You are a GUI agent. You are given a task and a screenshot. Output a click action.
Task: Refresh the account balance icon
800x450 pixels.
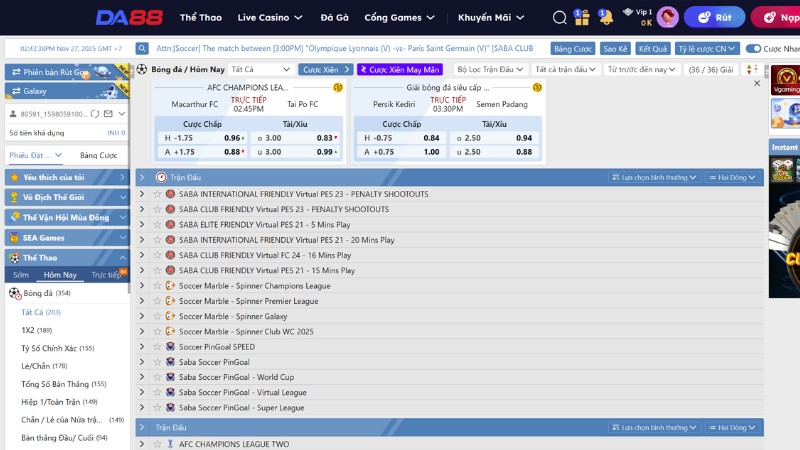pyautogui.click(x=95, y=114)
